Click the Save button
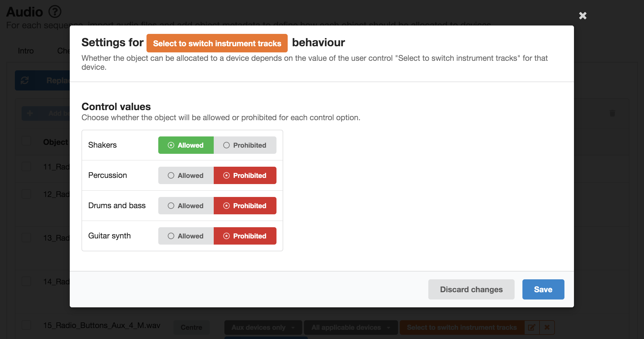 tap(543, 289)
